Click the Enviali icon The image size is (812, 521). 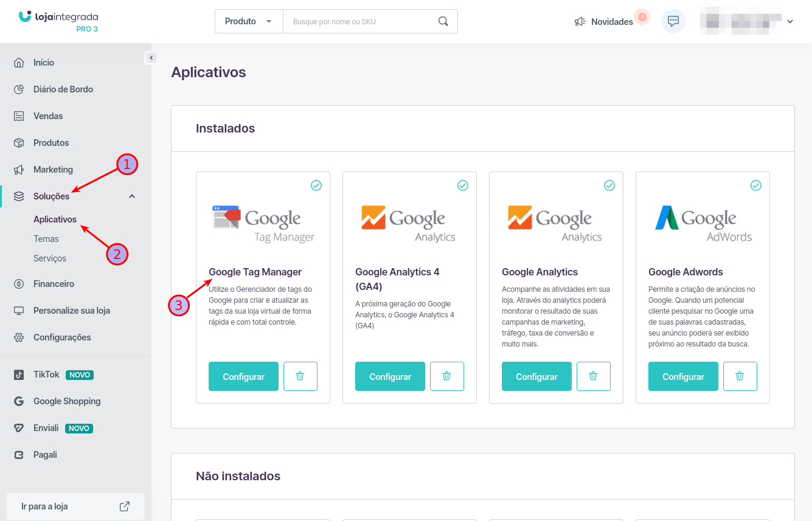[x=19, y=428]
